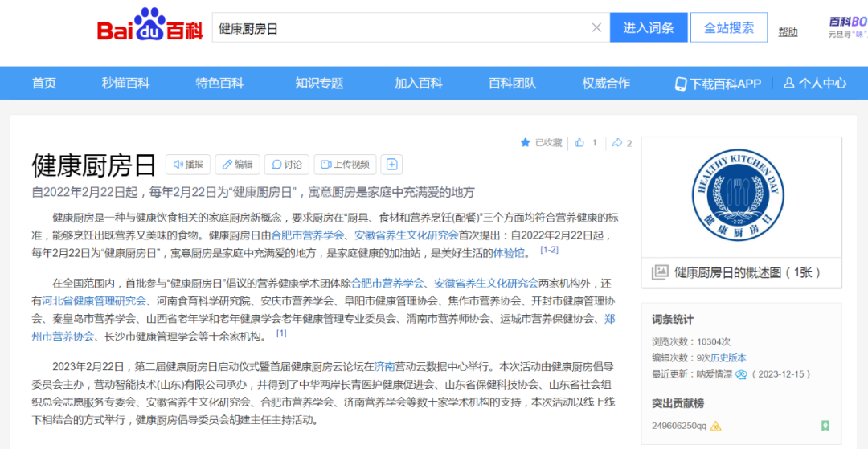Click the 播报 audio button
Image resolution: width=868 pixels, height=449 pixels.
tap(188, 164)
